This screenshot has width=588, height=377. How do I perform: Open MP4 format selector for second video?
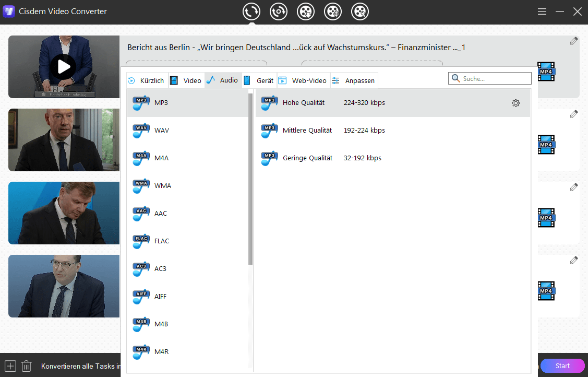(x=546, y=145)
